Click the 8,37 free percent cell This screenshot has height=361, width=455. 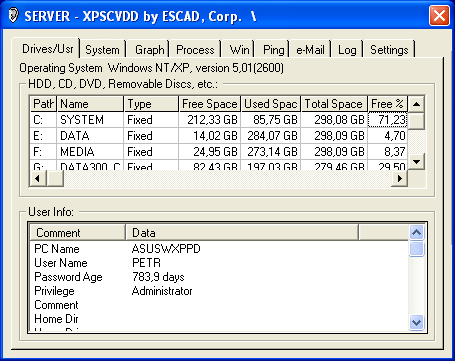click(x=387, y=152)
